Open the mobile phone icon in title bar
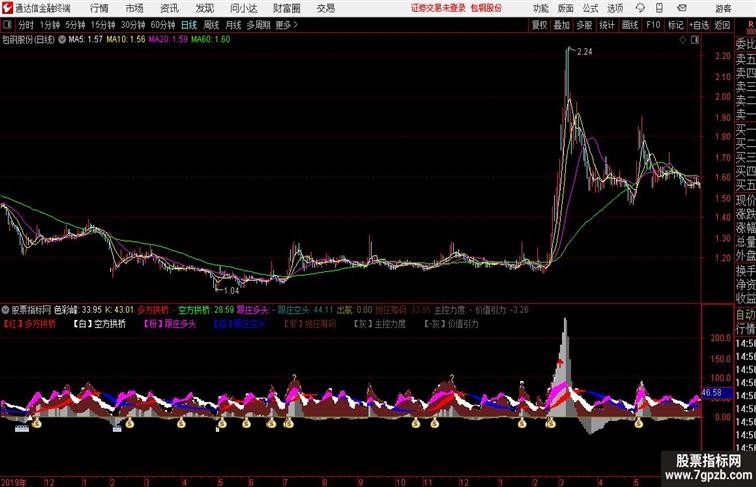Image resolution: width=756 pixels, height=487 pixels. click(659, 8)
